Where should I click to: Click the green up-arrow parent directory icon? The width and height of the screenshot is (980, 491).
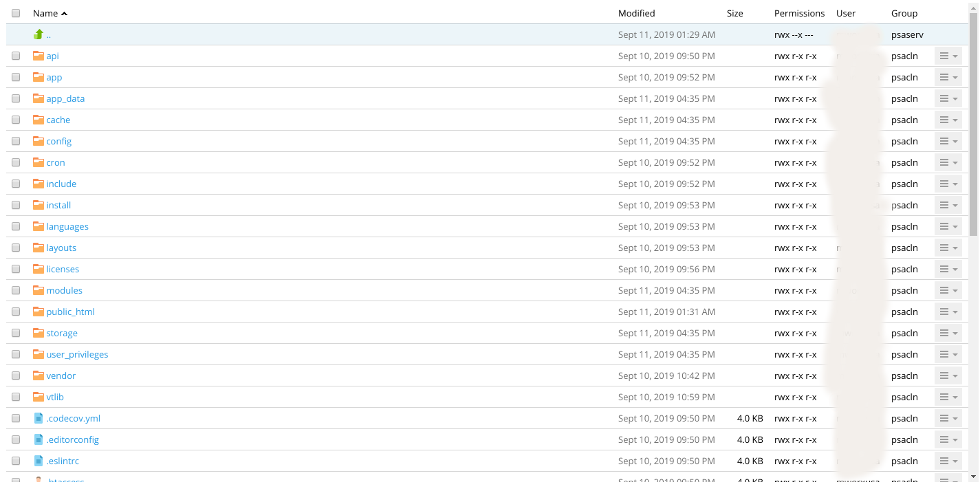tap(39, 34)
